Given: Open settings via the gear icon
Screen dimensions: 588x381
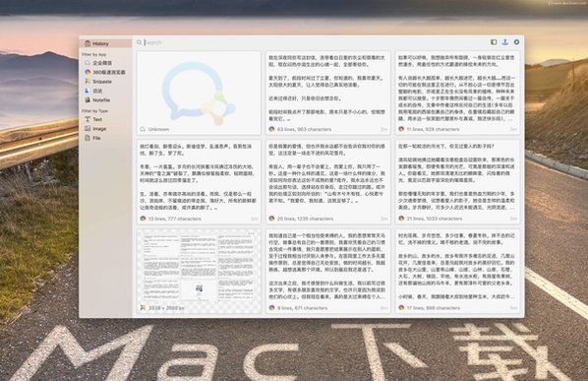Looking at the screenshot, I should 517,42.
